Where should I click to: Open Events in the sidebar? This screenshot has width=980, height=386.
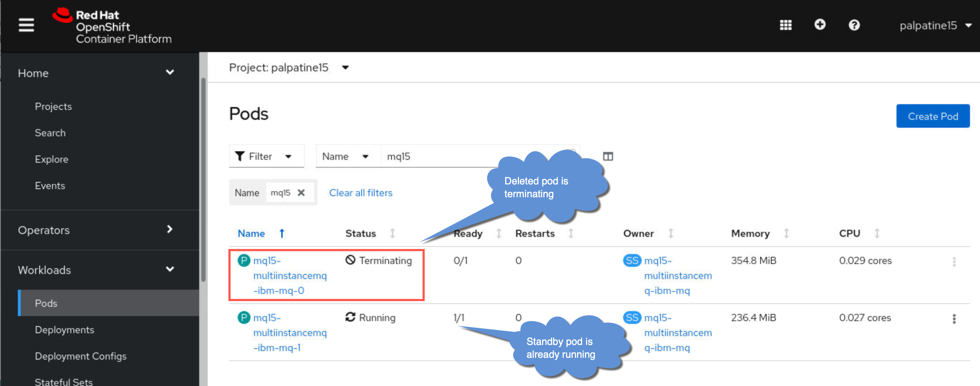pos(50,186)
